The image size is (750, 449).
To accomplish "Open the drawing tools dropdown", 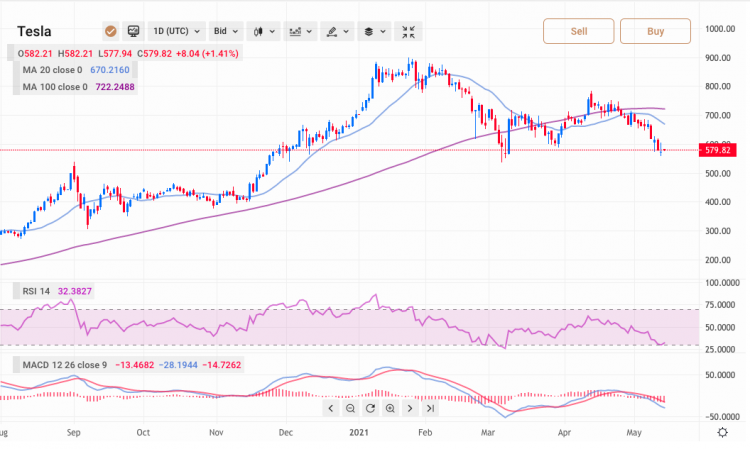I will pyautogui.click(x=337, y=32).
